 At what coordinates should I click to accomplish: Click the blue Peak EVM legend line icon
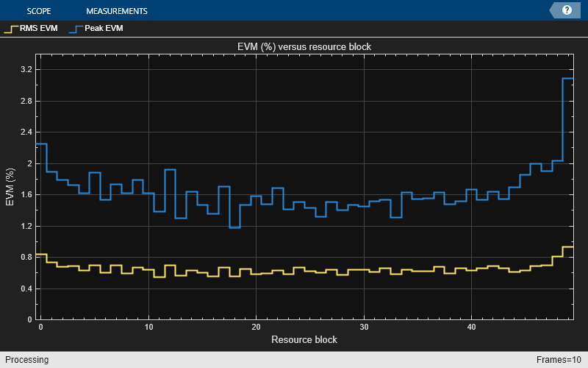(x=76, y=29)
